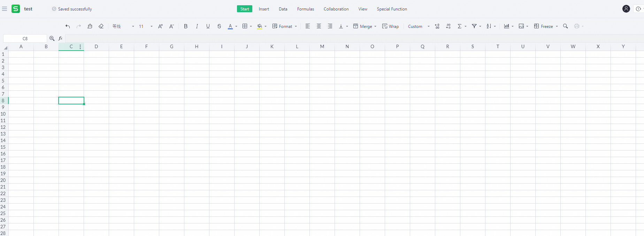Expand vertical alignment dropdown arrow
The image size is (644, 236).
pos(347,27)
